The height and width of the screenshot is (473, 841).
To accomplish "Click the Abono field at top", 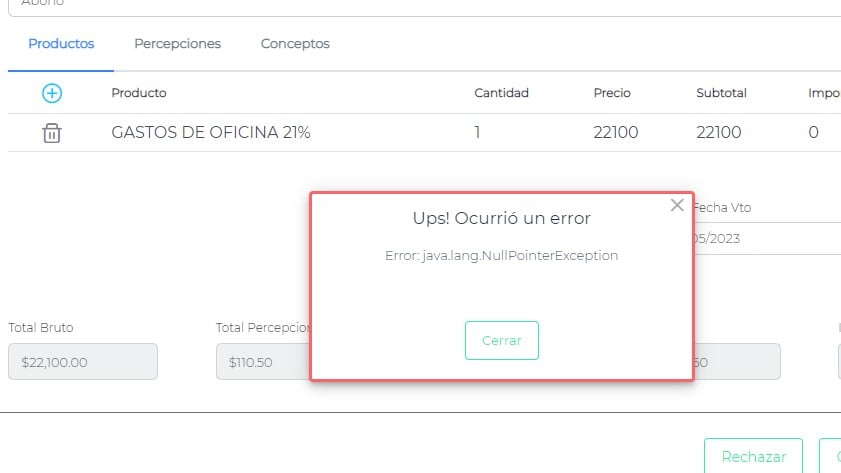I will pos(400,5).
